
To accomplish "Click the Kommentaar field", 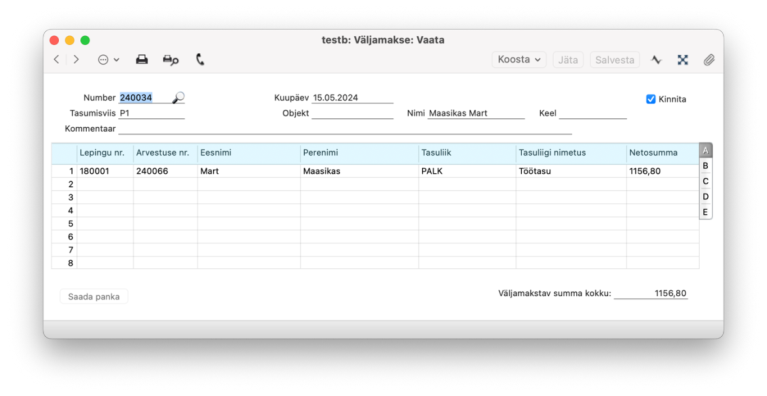I will [x=345, y=129].
